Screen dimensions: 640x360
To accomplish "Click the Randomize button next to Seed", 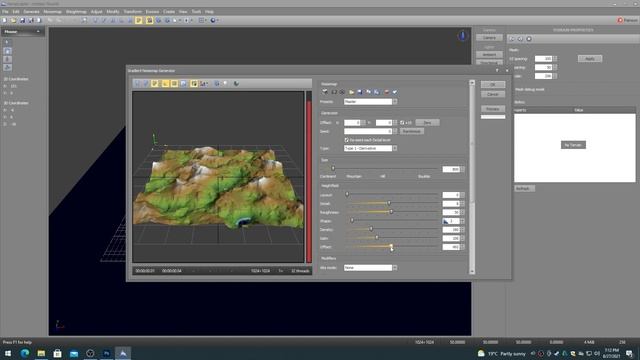I will pyautogui.click(x=411, y=131).
